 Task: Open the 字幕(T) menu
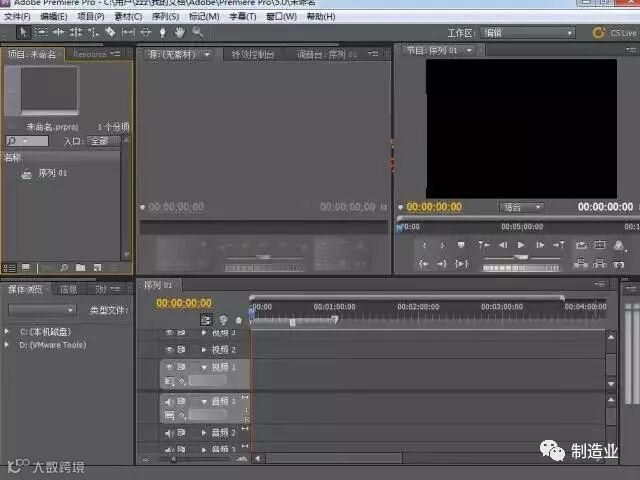(242, 17)
